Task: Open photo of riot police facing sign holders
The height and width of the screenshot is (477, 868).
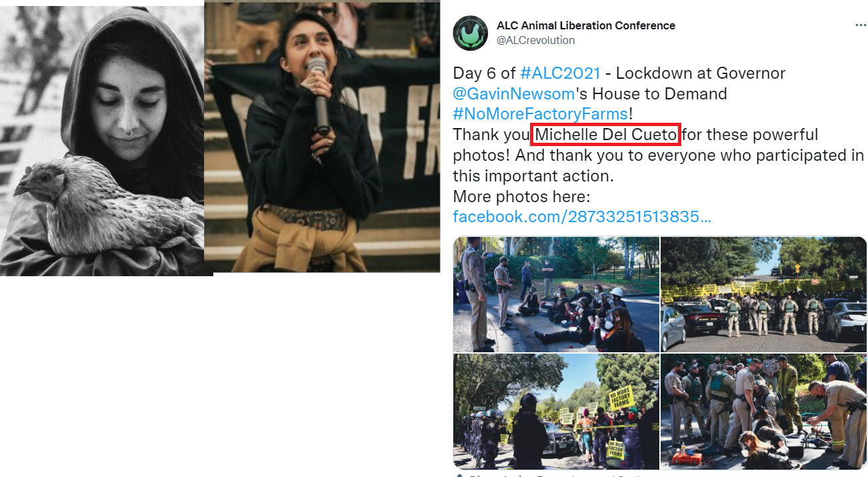Action: click(556, 412)
